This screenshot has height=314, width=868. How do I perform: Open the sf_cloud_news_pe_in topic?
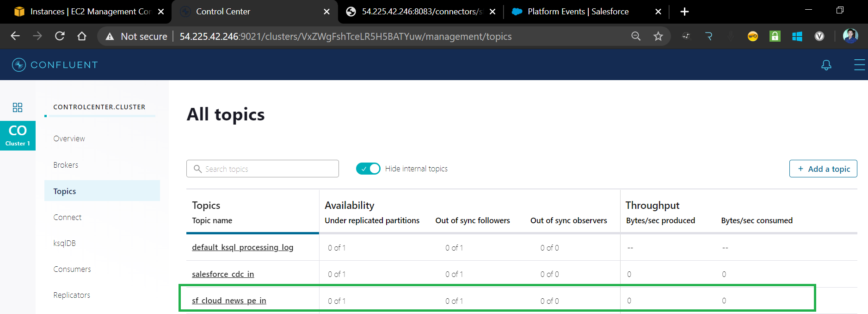coord(229,301)
